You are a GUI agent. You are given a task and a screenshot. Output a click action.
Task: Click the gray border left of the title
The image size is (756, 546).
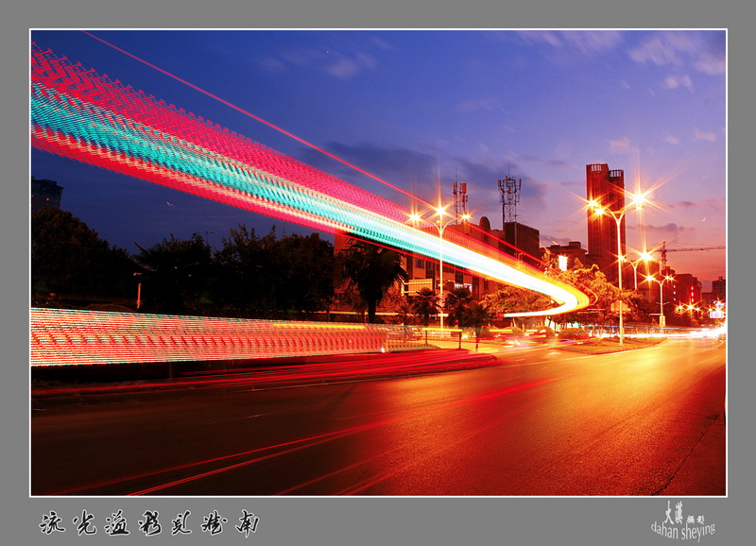(x=19, y=522)
